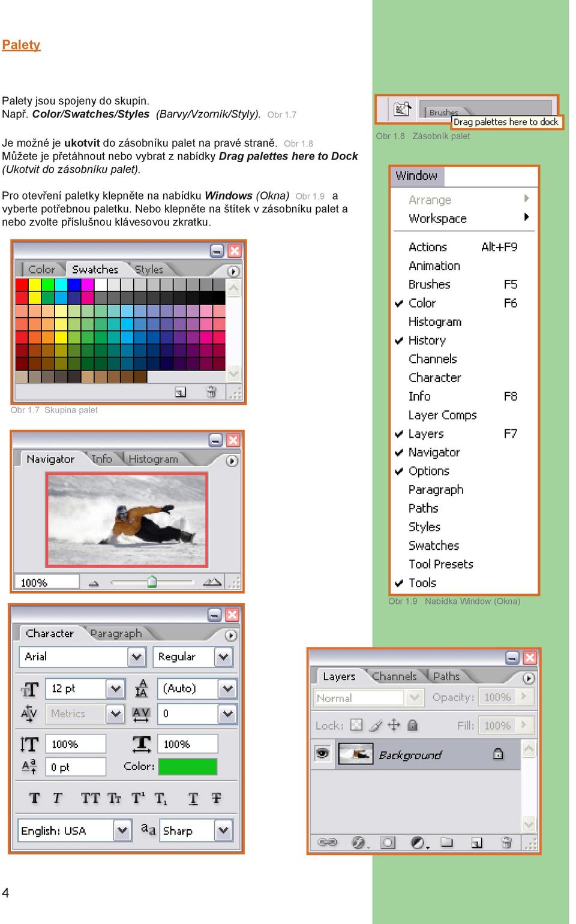Image resolution: width=576 pixels, height=924 pixels.
Task: Open Character palette flyout menu arrow
Action: tap(231, 635)
